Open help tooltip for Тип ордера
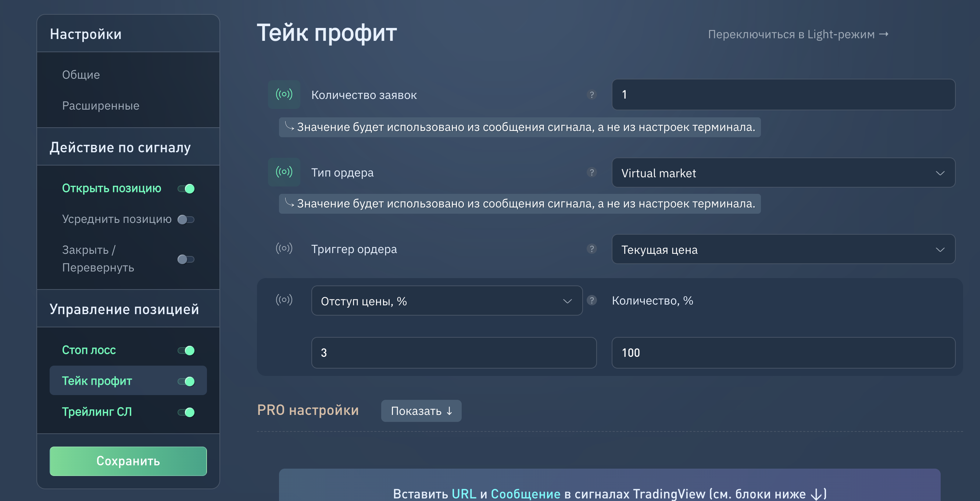Screen dimensions: 980x501 pos(591,172)
